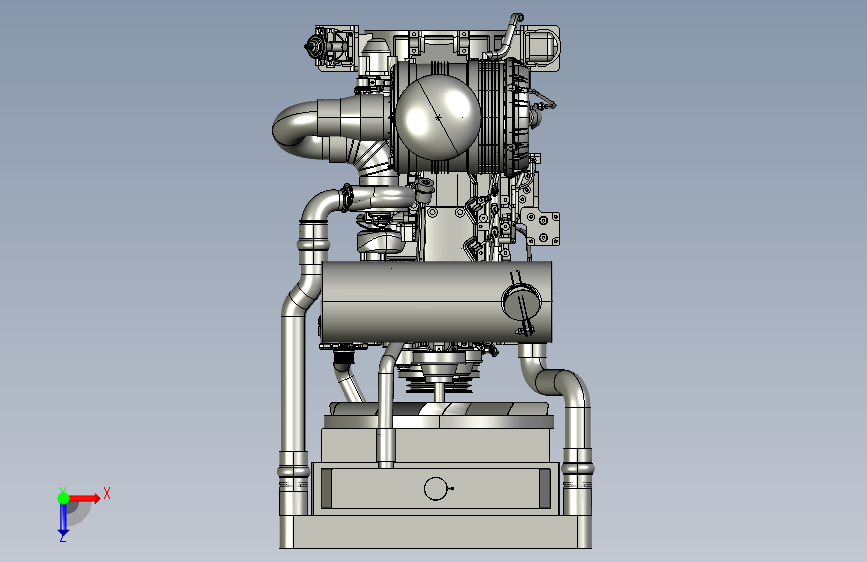
Task: Select the four-bolt bracket plate on engine side
Action: click(x=542, y=228)
